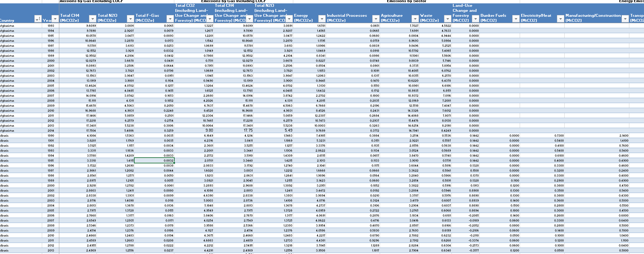Select Afghanistan 2011 Total CO2 cell 12.2304
Viewport: 644px width, 254px height.
194,116
